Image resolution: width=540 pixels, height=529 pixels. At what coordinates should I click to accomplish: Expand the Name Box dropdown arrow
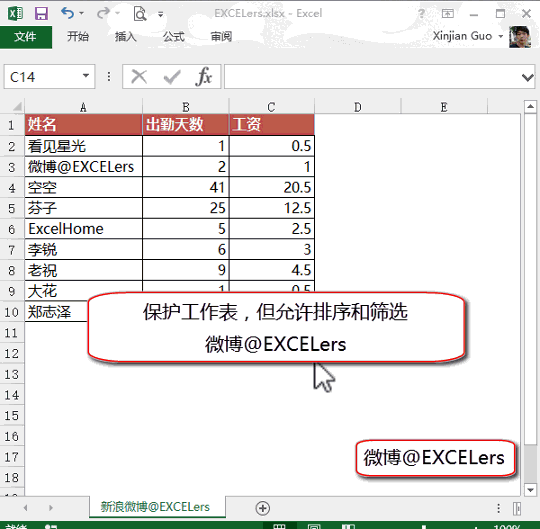(x=86, y=76)
